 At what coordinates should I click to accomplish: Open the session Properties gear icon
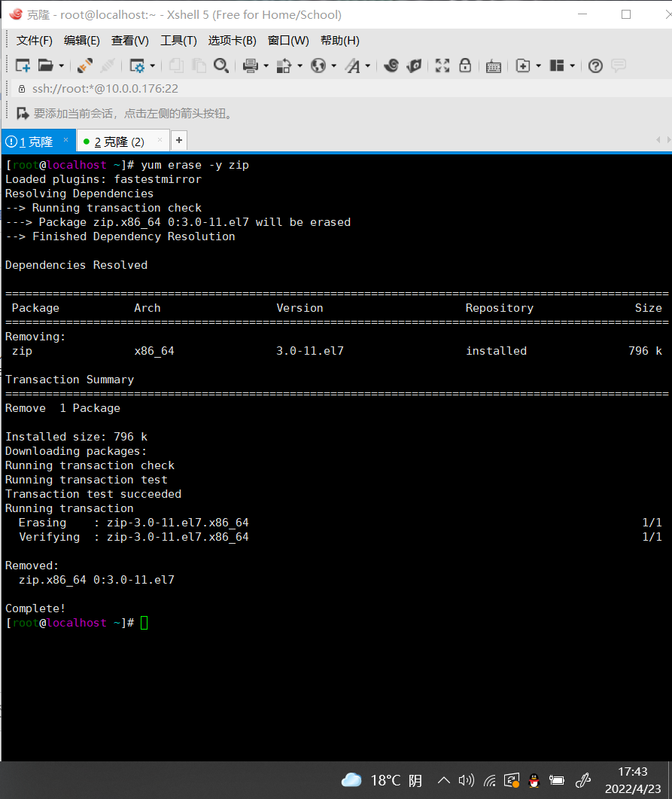[137, 66]
